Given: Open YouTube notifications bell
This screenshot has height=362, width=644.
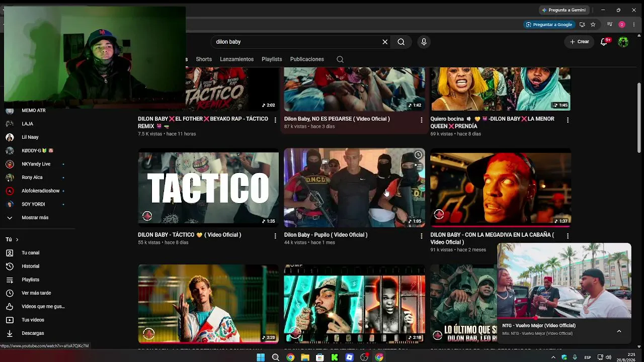Looking at the screenshot, I should point(604,42).
